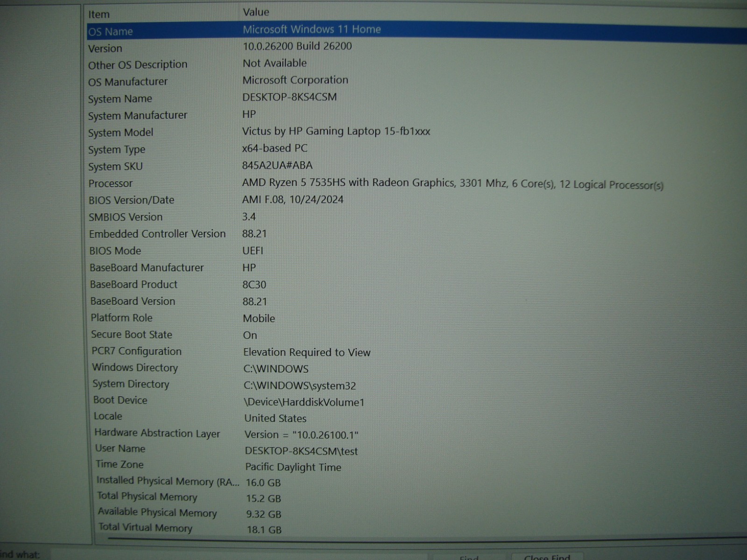This screenshot has width=747, height=560.
Task: Click the value Version = "10.0.26100.1"
Action: pos(302,435)
